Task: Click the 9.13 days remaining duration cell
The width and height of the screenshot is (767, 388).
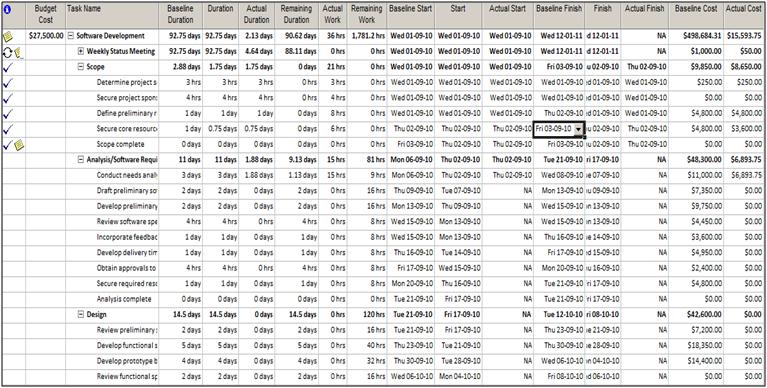Action: (296, 160)
